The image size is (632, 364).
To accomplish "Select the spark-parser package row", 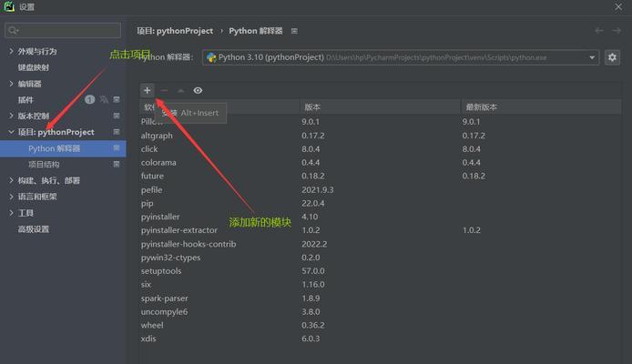I will pyautogui.click(x=380, y=298).
